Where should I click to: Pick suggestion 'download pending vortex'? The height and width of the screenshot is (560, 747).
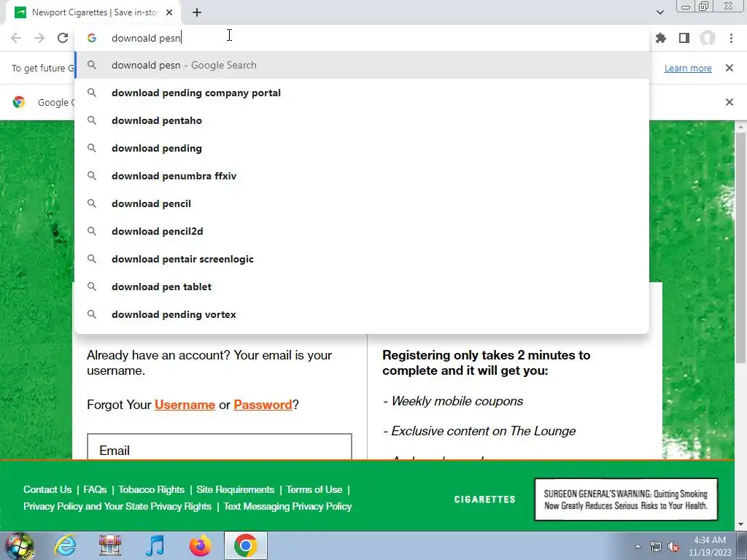pos(362,314)
